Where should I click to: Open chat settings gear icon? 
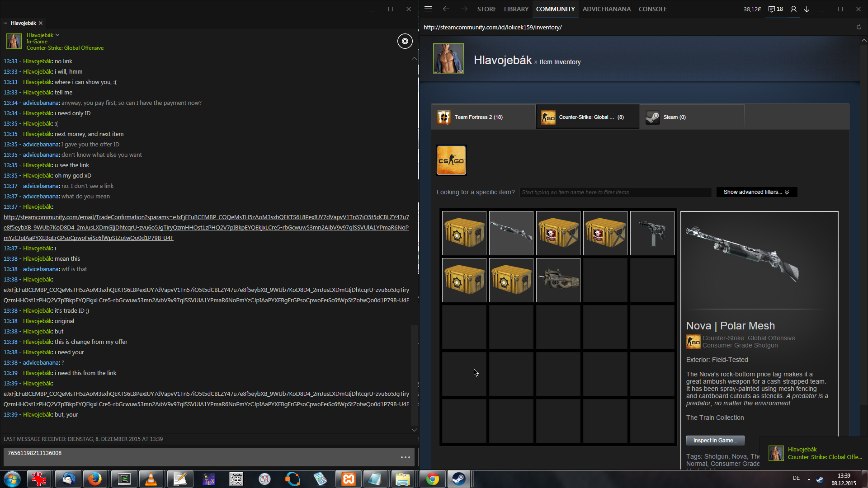pyautogui.click(x=405, y=41)
